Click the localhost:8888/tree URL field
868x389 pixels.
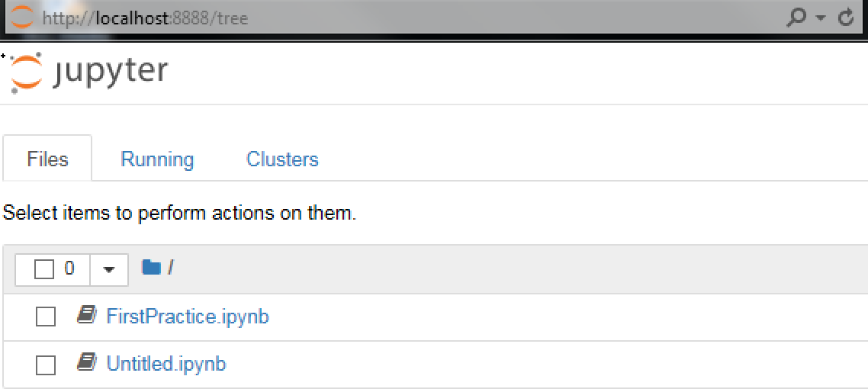click(x=410, y=18)
